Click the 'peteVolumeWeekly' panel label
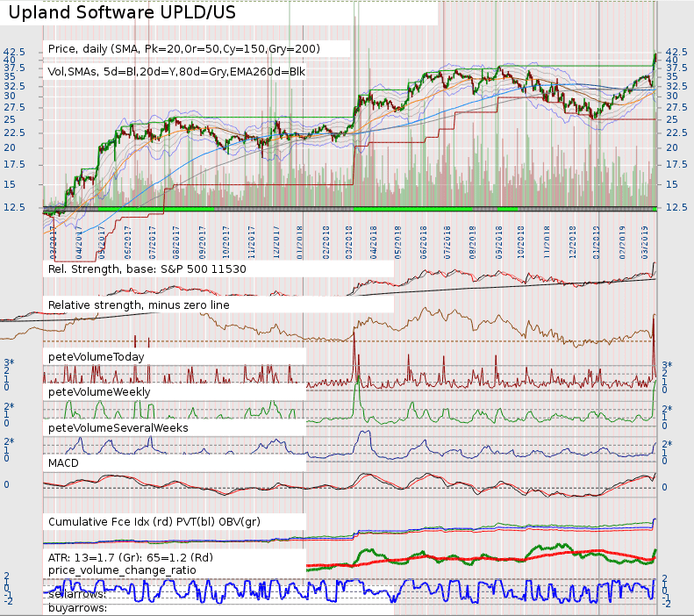The width and height of the screenshot is (694, 616). (99, 392)
